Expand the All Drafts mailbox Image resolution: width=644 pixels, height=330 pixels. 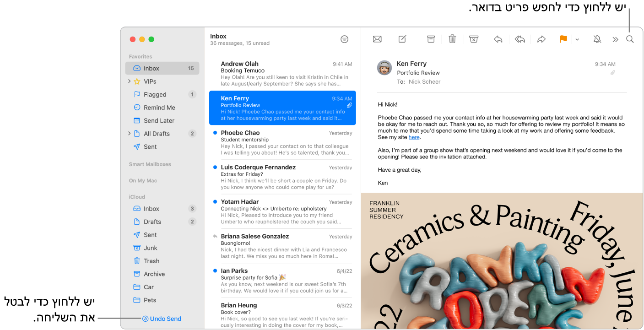(x=129, y=134)
